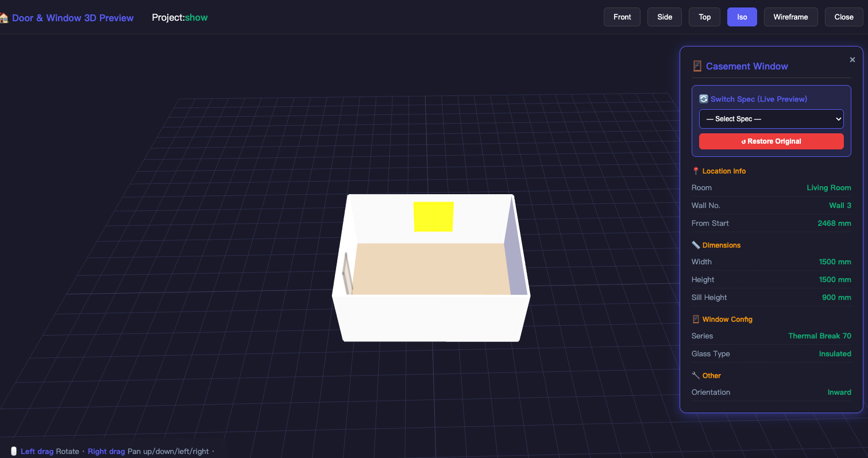Click the "Thermal Break 70" series value
The height and width of the screenshot is (458, 868).
[x=820, y=336]
